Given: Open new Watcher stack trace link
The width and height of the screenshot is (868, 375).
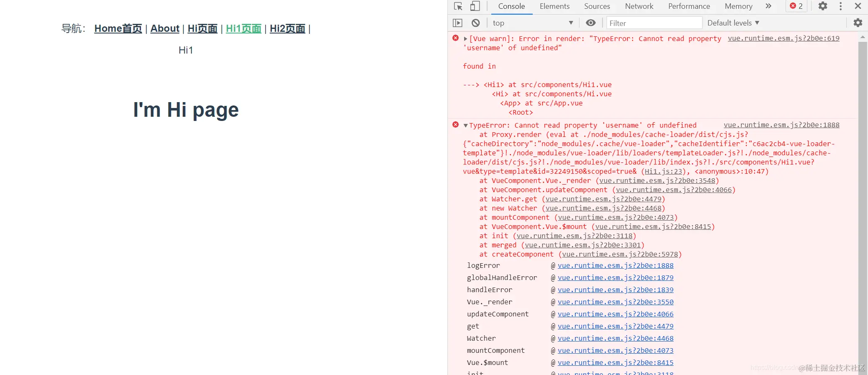Looking at the screenshot, I should (x=604, y=208).
